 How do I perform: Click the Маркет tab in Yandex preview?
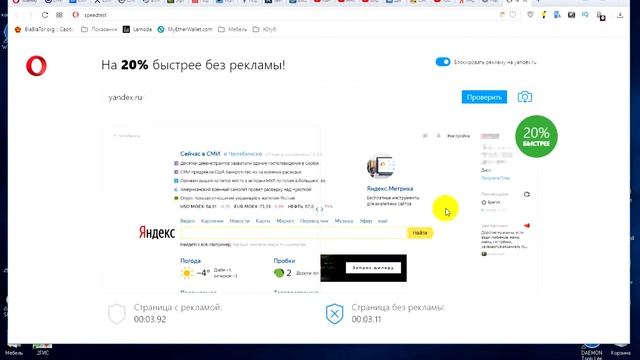point(285,221)
